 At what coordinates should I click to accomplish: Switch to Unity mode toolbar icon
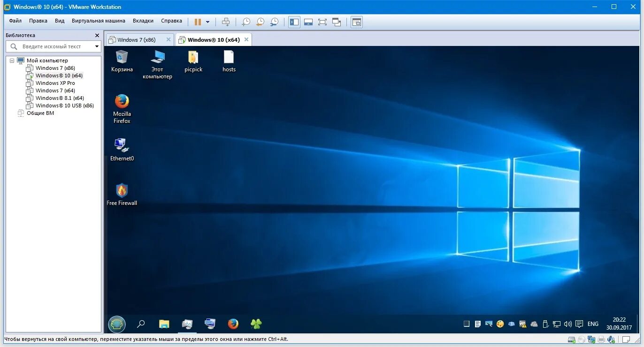(337, 22)
